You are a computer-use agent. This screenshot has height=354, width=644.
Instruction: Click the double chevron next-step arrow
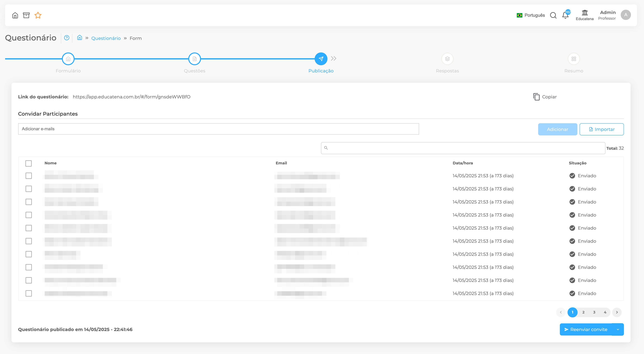pyautogui.click(x=333, y=59)
